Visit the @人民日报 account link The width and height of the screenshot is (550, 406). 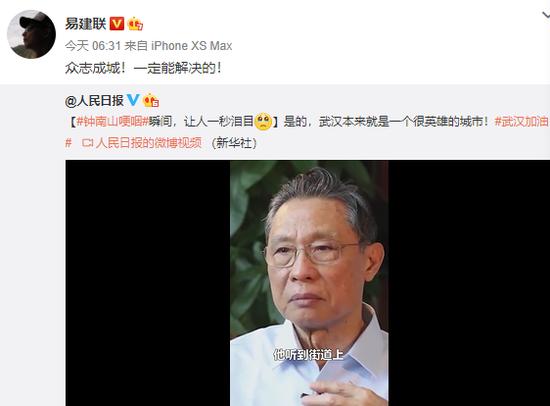pos(94,101)
